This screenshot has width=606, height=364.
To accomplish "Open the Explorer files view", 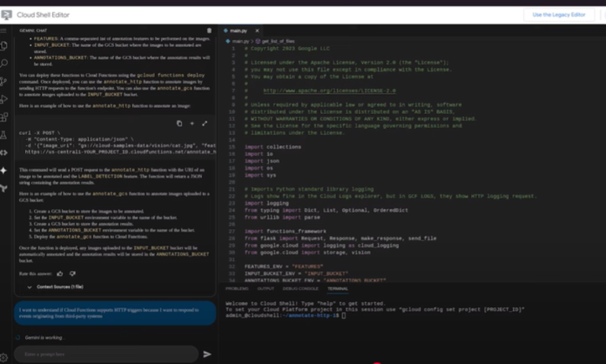I will click(x=3, y=45).
